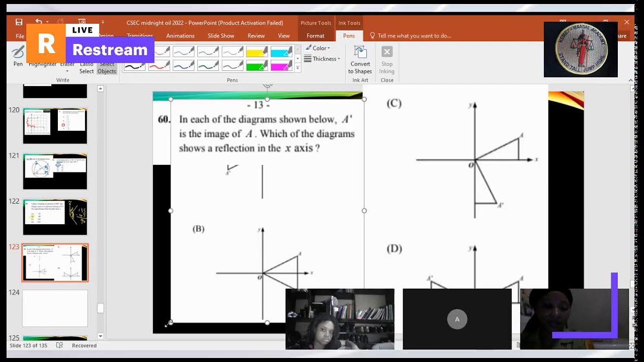Click 'Slide 123 of 135' status text

pos(28,345)
